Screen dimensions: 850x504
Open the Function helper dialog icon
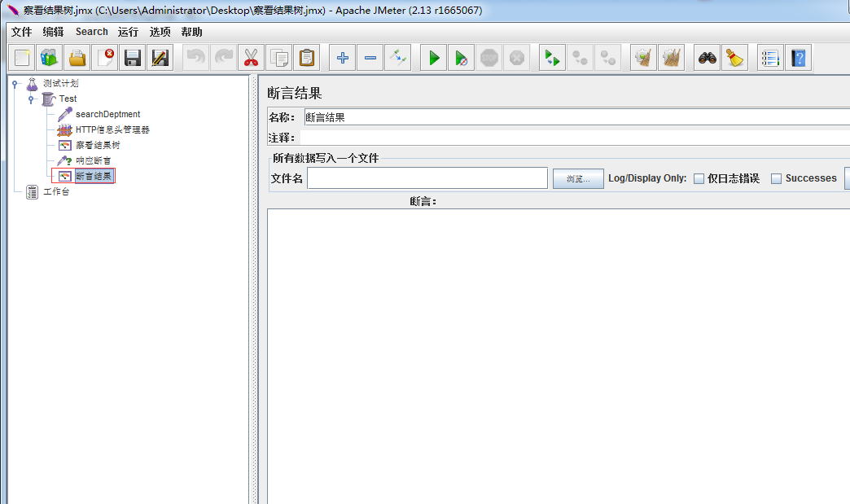pos(770,58)
